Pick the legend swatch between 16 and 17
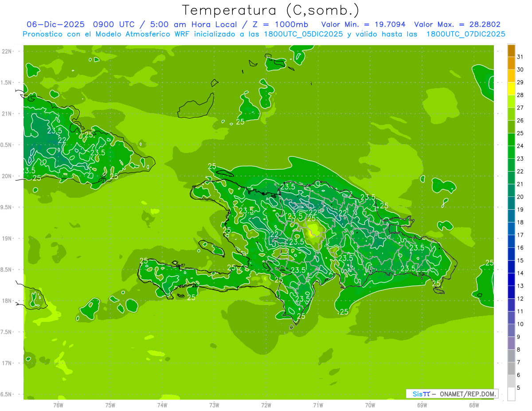The width and height of the screenshot is (532, 411). point(511,242)
